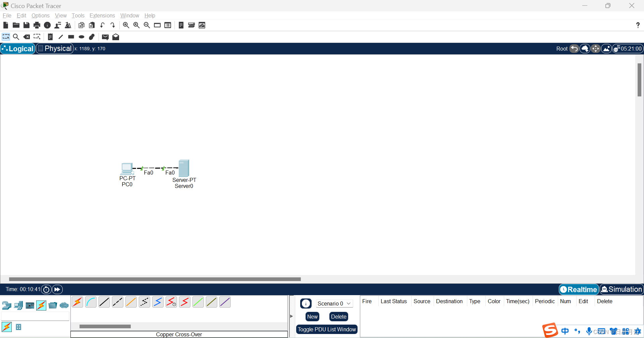
Task: Click the Copy icon
Action: point(82,25)
